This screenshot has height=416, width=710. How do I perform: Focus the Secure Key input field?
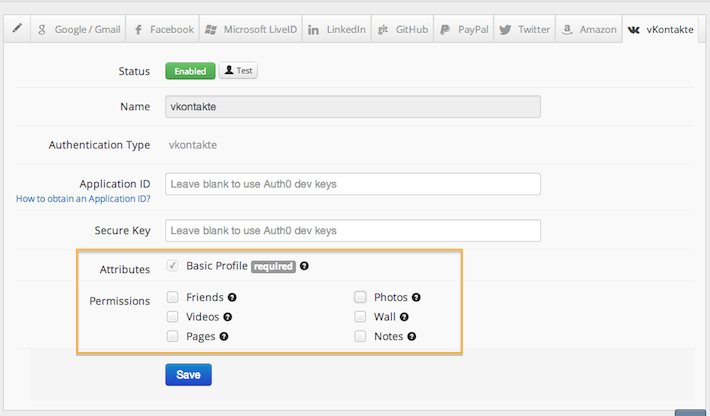pos(353,231)
